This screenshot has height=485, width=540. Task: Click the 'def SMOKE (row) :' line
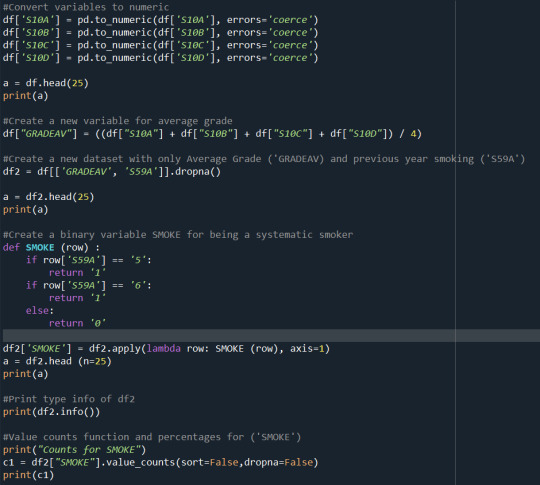point(52,247)
